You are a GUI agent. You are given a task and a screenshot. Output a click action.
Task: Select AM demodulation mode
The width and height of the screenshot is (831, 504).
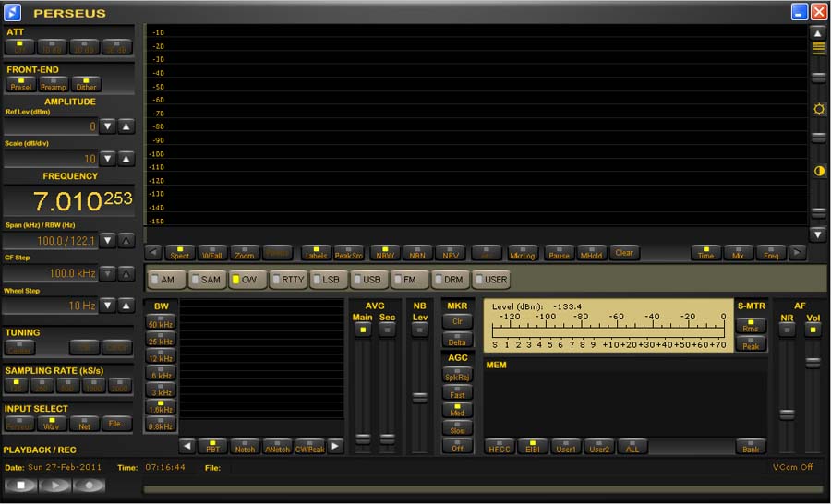pos(167,280)
